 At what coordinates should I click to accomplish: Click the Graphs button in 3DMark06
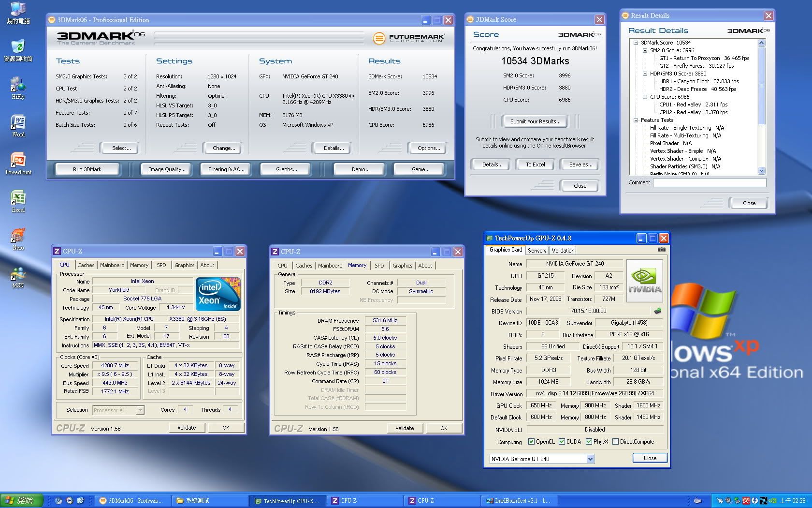click(286, 169)
